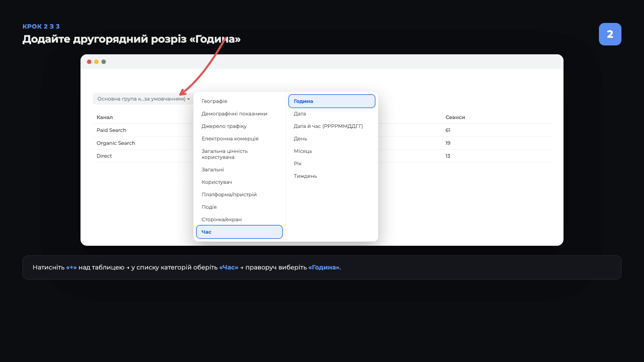Viewport: 644px width, 362px height.
Task: Click sessions value 19
Action: (448, 143)
